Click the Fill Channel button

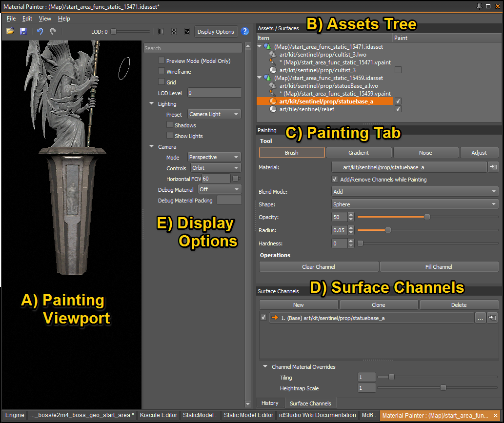[439, 267]
